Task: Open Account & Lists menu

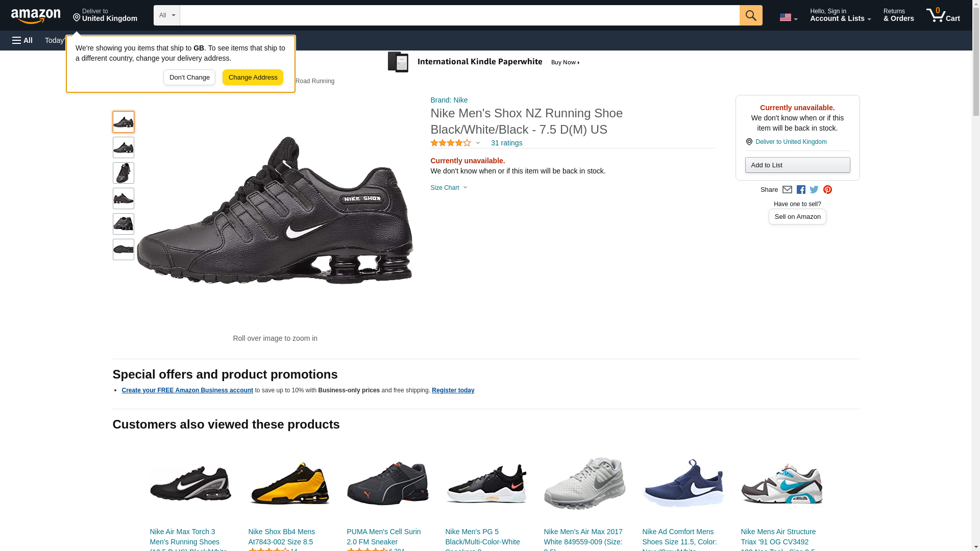Action: (840, 15)
